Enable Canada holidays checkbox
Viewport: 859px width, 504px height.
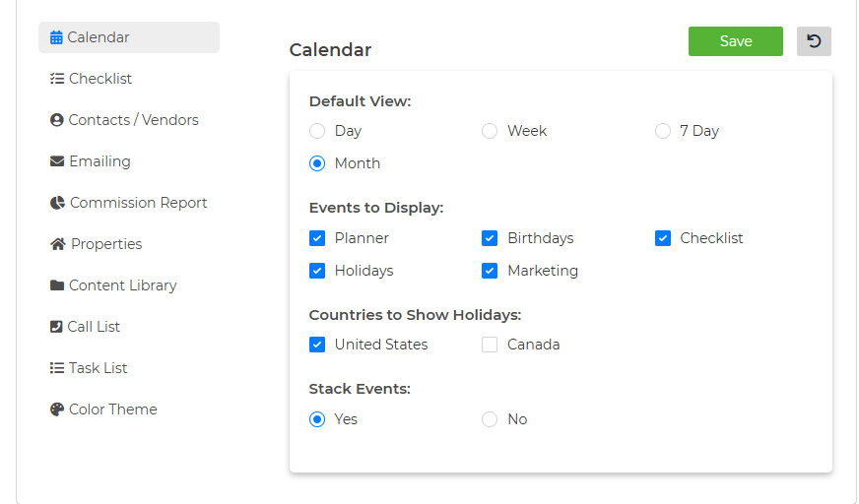coord(490,345)
